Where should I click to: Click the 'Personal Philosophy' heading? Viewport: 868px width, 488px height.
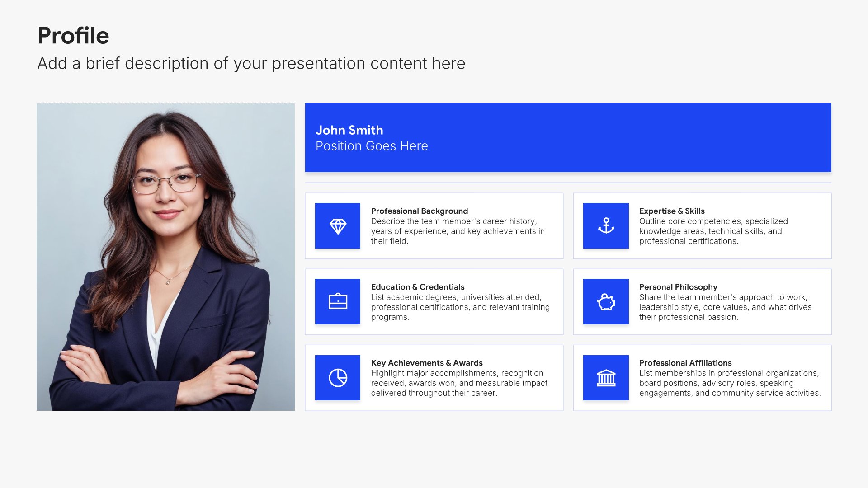click(x=678, y=287)
